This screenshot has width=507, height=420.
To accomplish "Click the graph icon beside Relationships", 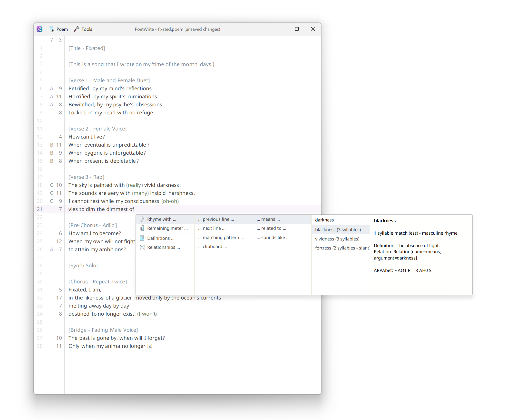I will (142, 247).
